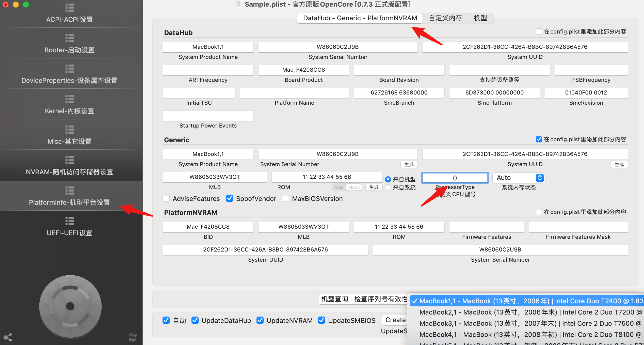The width and height of the screenshot is (644, 345).
Task: Enable the AdviseFeatures checkbox
Action: click(x=166, y=198)
